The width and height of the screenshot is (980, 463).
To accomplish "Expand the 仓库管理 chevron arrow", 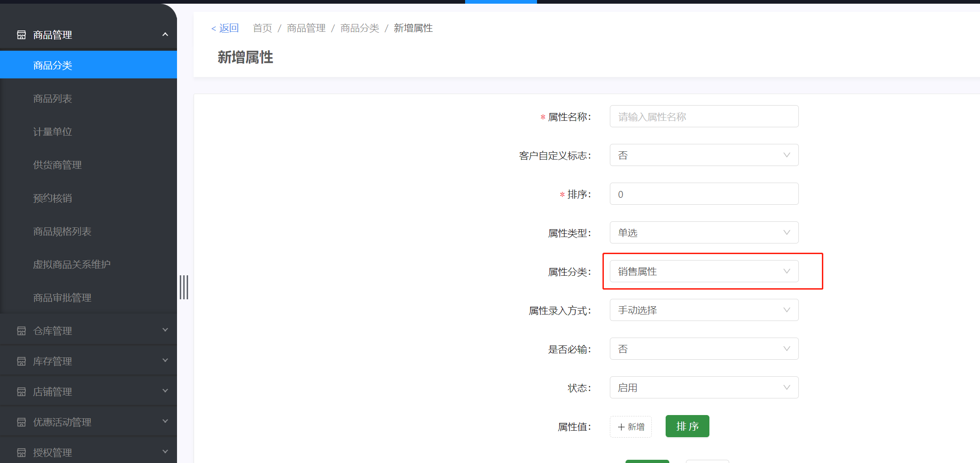I will point(165,330).
